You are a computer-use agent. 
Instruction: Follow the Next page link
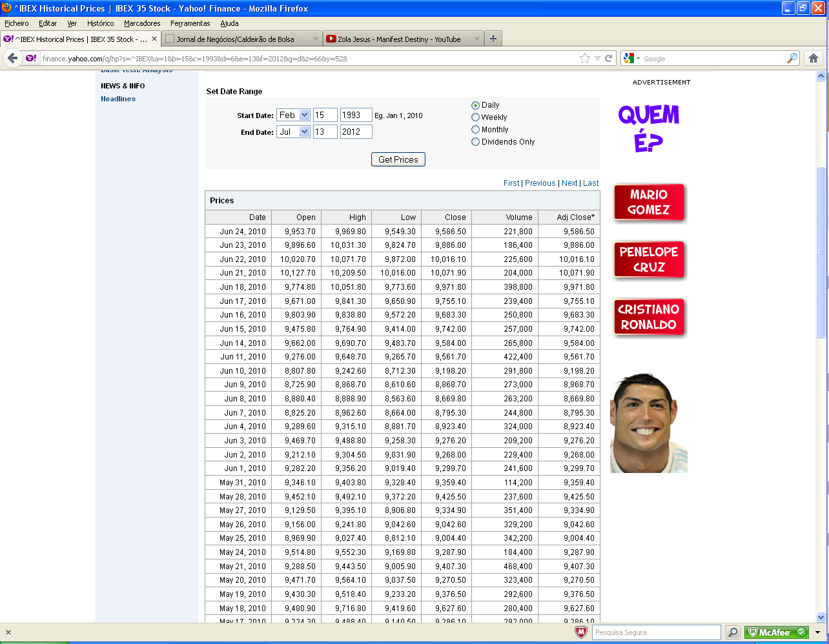coord(569,183)
